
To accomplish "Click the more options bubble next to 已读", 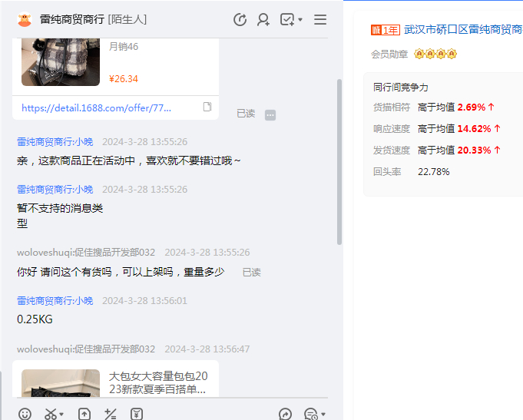I will point(270,115).
